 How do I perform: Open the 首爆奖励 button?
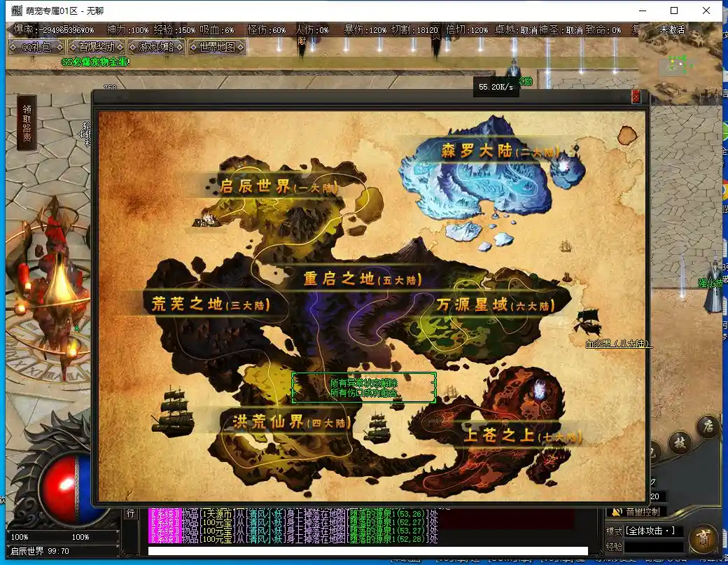[x=96, y=47]
